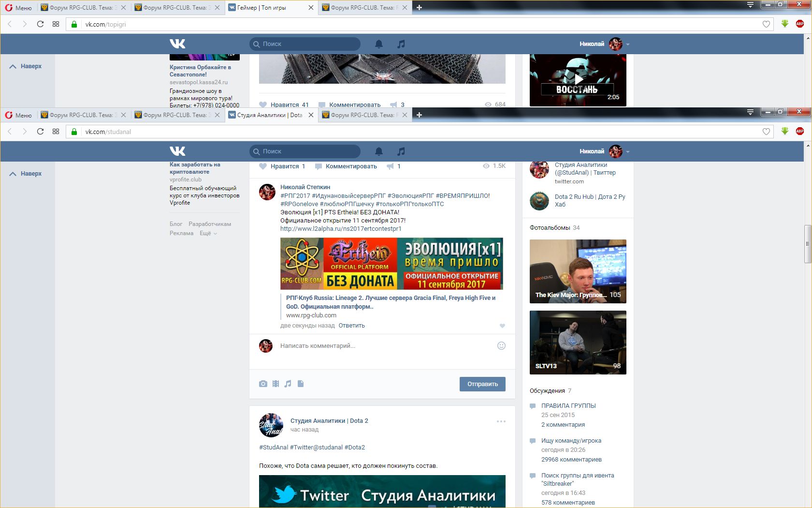812x508 pixels.
Task: Open the l2alpha.ru contest link
Action: (x=341, y=229)
